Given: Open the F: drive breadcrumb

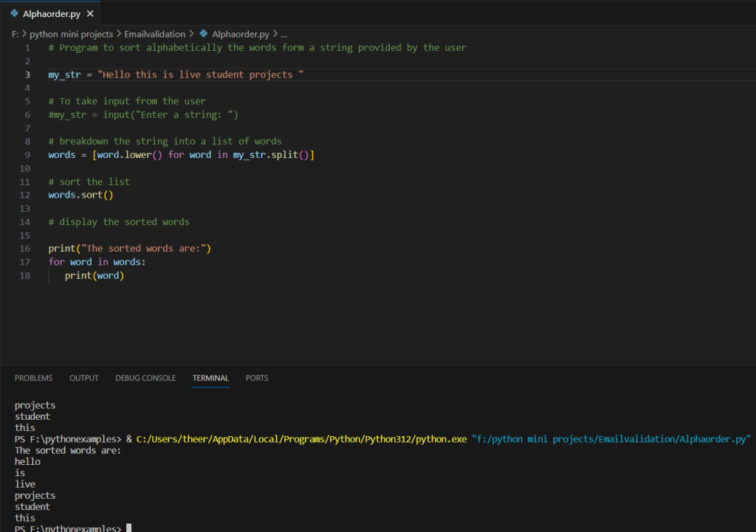Looking at the screenshot, I should pyautogui.click(x=16, y=34).
